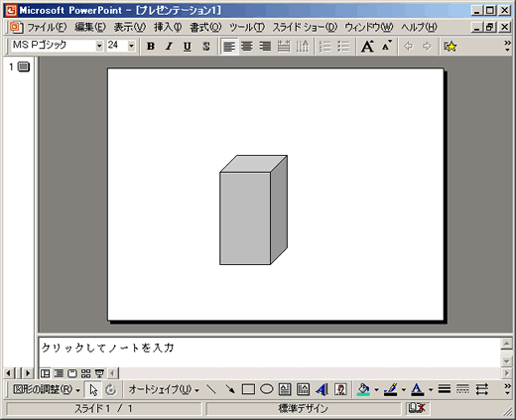Click notes pane scroll down arrow
The width and height of the screenshot is (516, 420).
pyautogui.click(x=506, y=361)
